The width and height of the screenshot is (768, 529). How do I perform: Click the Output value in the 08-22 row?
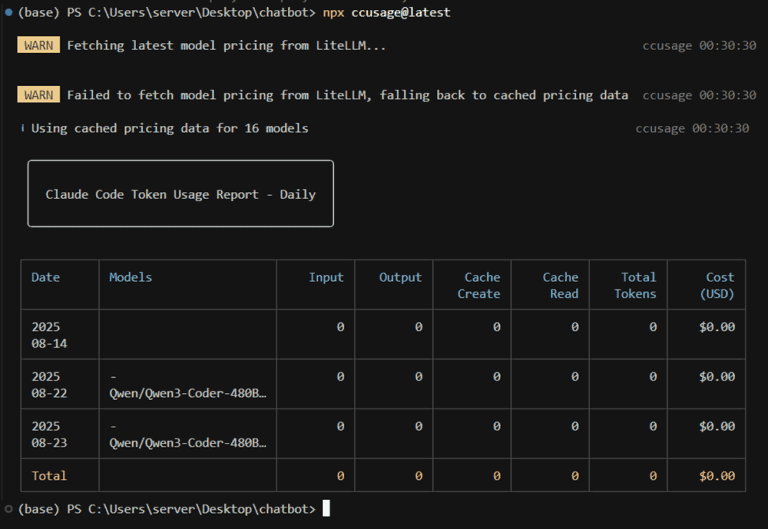tap(418, 377)
